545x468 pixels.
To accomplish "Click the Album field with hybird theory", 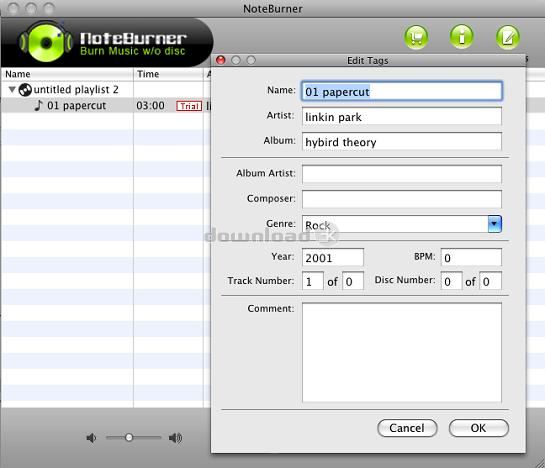I will [x=401, y=142].
